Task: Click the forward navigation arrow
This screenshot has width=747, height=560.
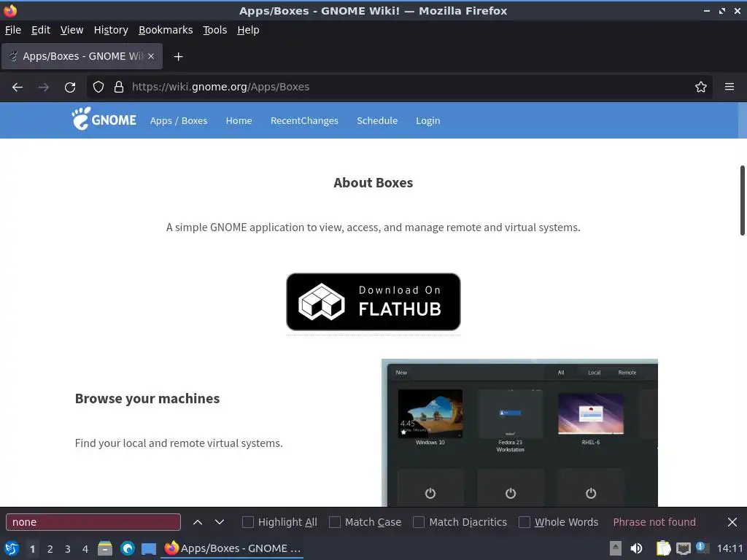Action: click(x=43, y=87)
